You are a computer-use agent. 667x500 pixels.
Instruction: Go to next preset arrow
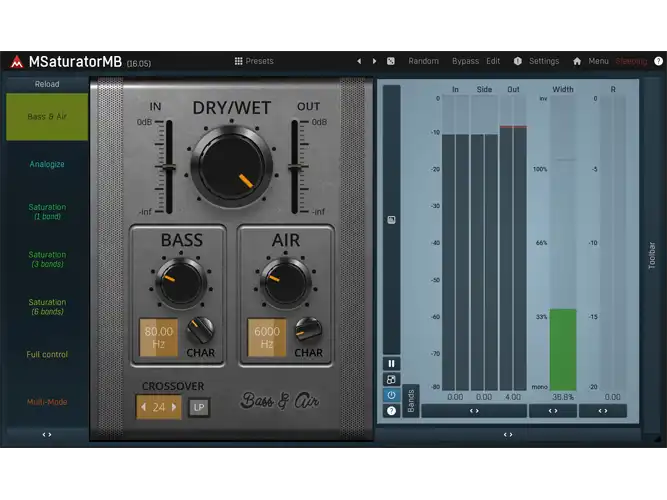(374, 61)
